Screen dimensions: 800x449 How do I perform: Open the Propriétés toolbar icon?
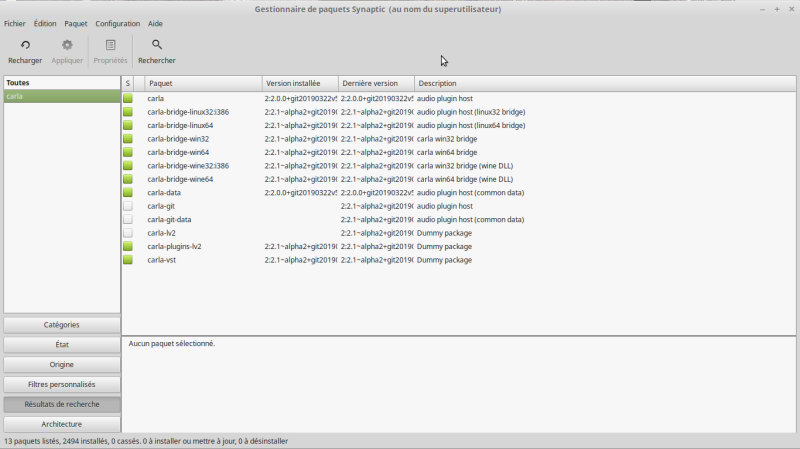pos(110,45)
